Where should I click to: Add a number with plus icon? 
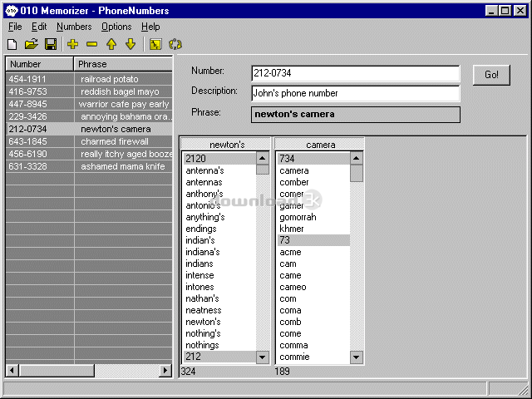pyautogui.click(x=72, y=44)
